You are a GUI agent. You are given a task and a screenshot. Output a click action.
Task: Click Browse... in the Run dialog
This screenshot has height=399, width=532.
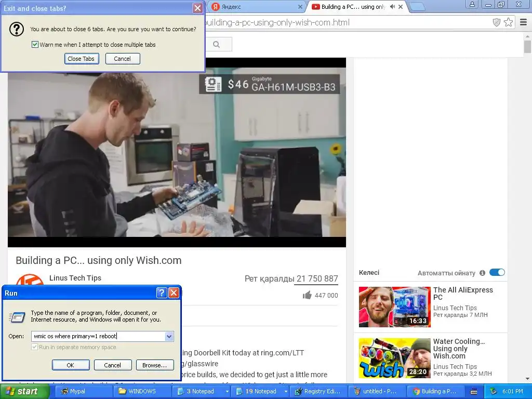pyautogui.click(x=155, y=365)
